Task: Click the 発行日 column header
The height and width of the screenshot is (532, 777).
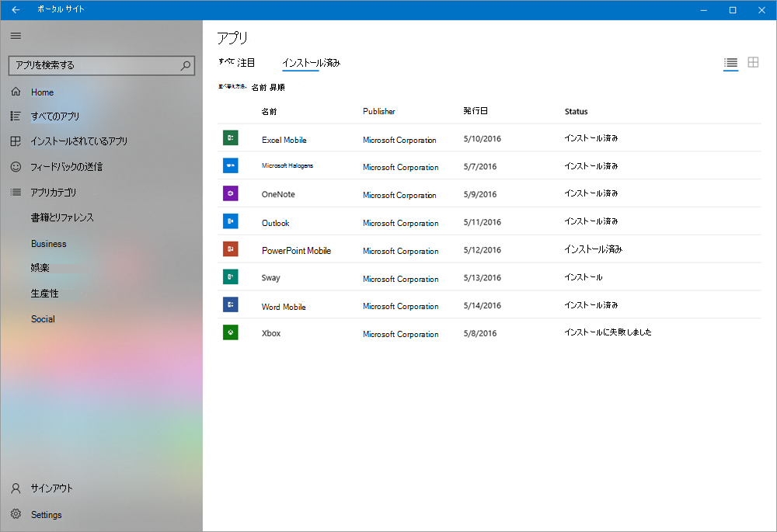Action: 476,111
